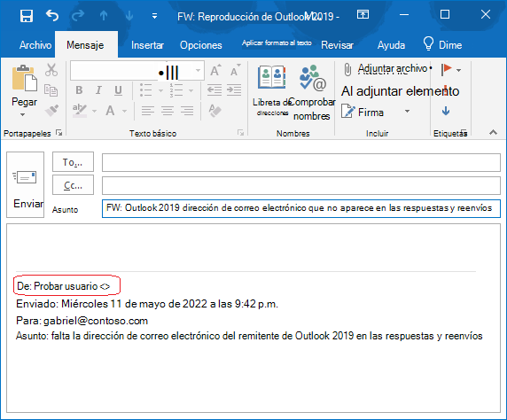Select the Mensaje tab

point(85,45)
